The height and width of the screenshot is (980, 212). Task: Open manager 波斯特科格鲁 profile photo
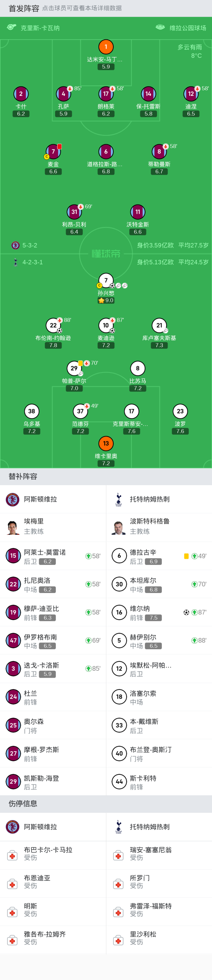point(119,527)
